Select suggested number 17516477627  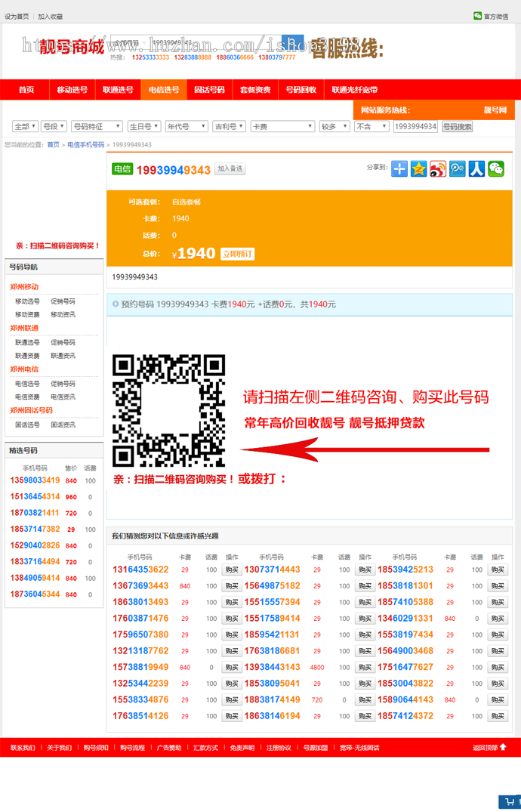[x=405, y=667]
